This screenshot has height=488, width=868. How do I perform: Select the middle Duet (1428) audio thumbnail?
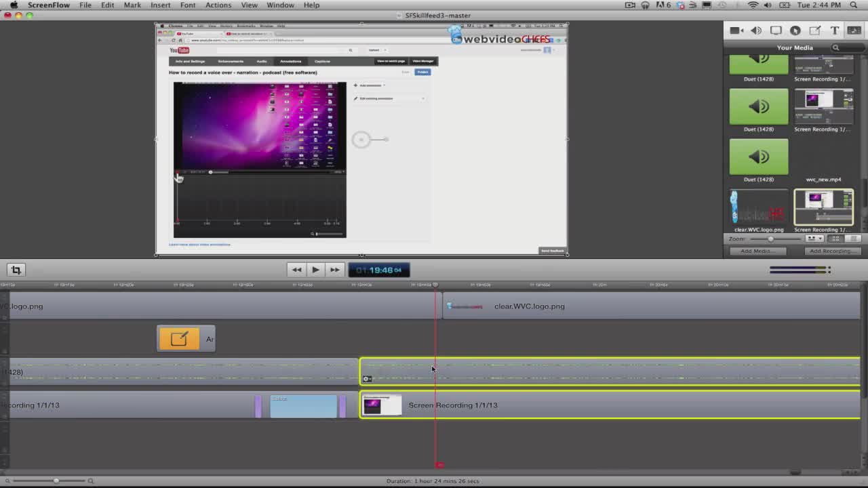point(758,106)
